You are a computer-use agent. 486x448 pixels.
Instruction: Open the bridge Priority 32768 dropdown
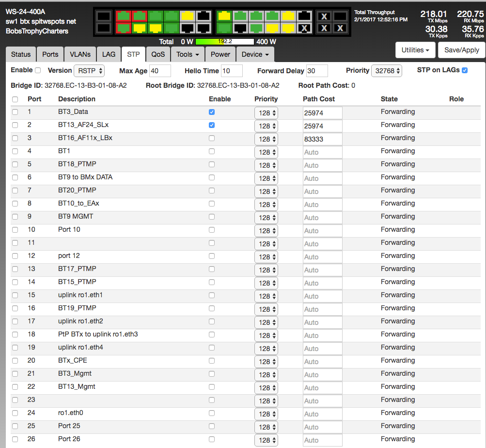pos(386,71)
